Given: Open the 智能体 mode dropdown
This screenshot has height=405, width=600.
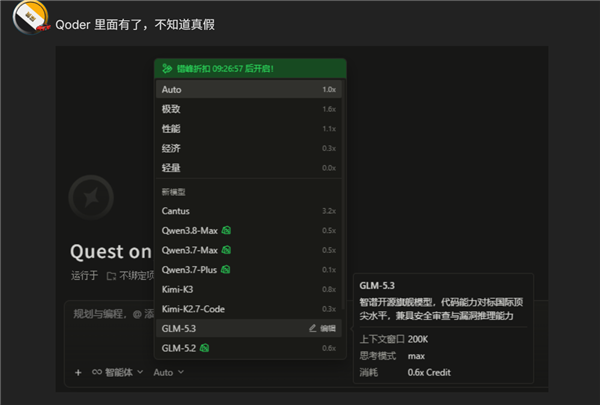Looking at the screenshot, I should coord(117,372).
